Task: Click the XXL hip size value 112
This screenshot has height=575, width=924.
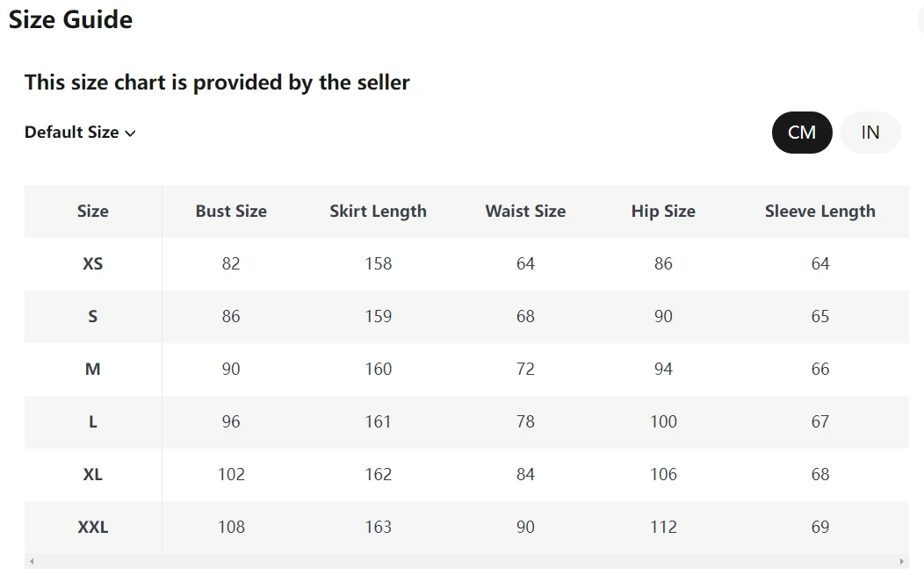Action: tap(663, 528)
